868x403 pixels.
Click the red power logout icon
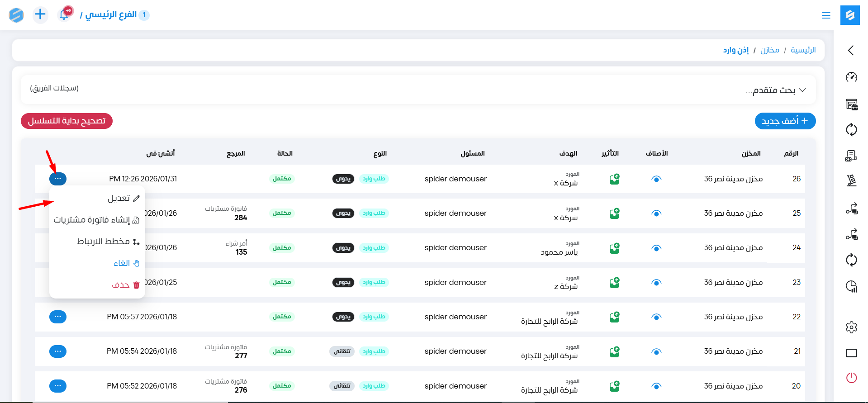click(x=851, y=378)
